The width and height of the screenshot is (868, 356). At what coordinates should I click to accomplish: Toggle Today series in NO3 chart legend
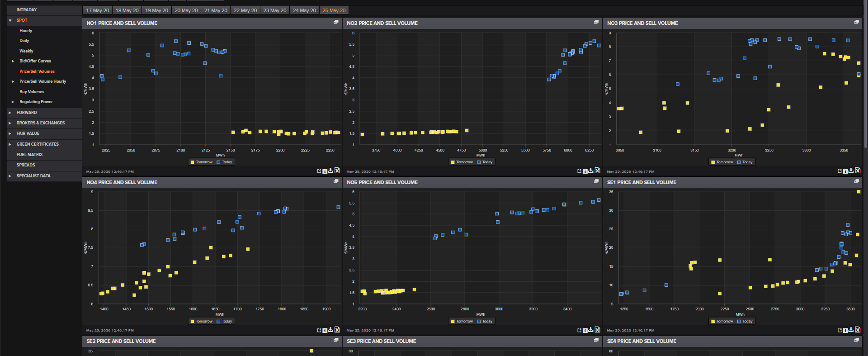click(745, 162)
